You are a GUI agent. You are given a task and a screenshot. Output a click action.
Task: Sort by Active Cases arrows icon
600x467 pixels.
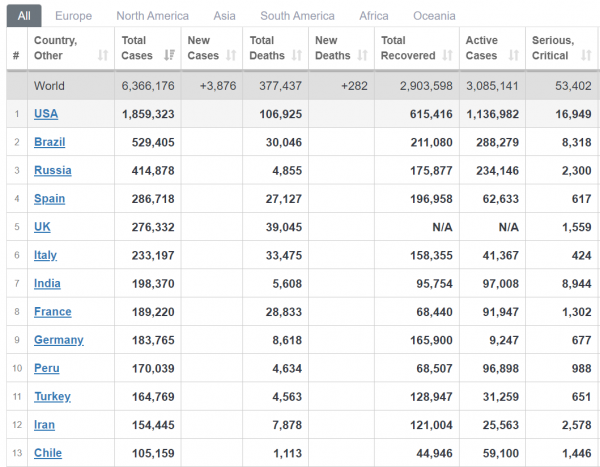coord(514,56)
